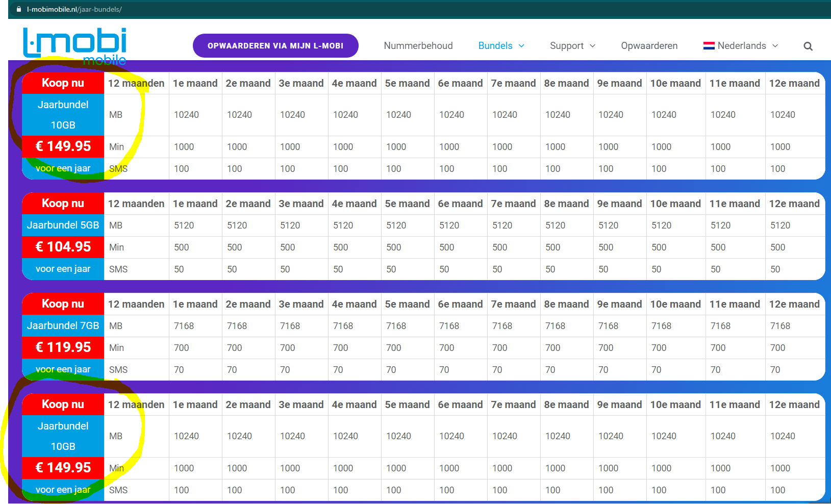The height and width of the screenshot is (504, 831).
Task: Open the Nummerbehoud nav item
Action: pyautogui.click(x=418, y=46)
